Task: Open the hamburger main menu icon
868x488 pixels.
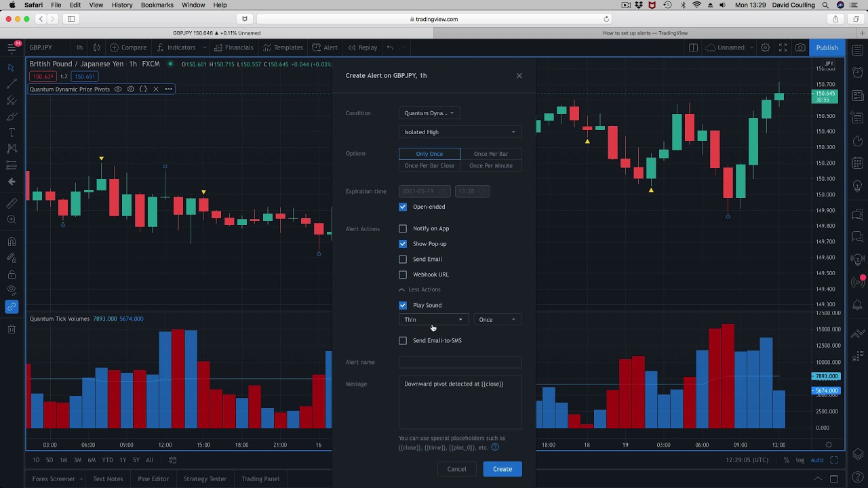Action: 12,47
